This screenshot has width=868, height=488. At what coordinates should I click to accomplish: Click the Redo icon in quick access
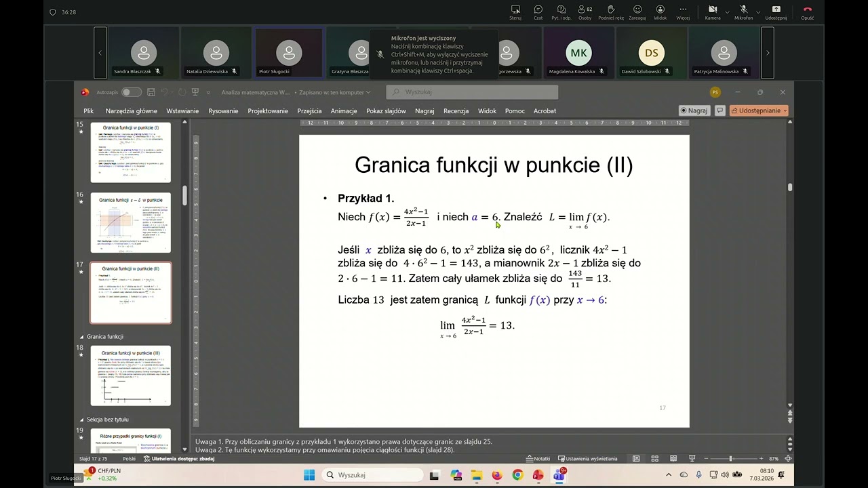(182, 92)
